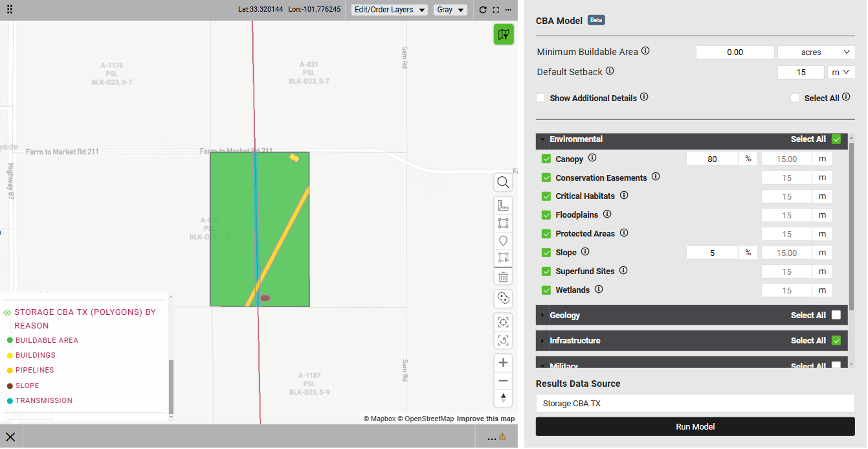
Task: Refresh the map view
Action: (482, 10)
